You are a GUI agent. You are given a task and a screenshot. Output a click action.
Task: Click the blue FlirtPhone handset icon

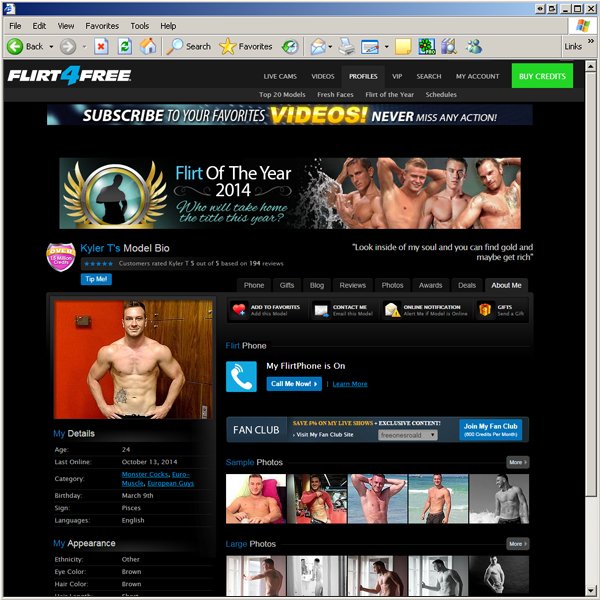[241, 377]
